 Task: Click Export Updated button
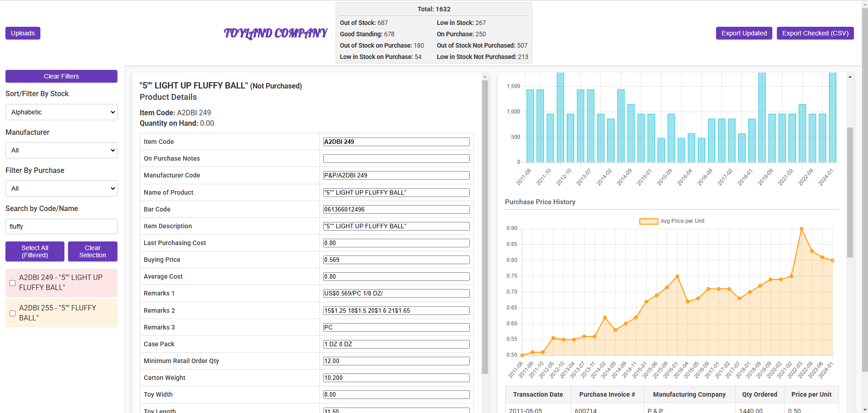pyautogui.click(x=744, y=33)
